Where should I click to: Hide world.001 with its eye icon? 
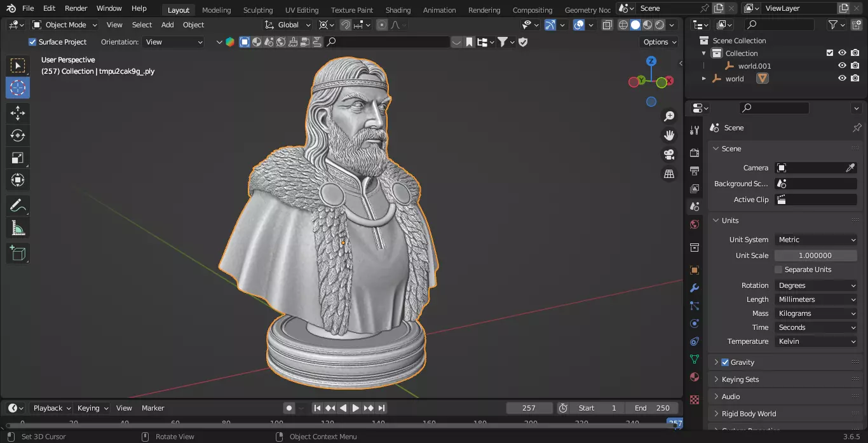(x=842, y=65)
